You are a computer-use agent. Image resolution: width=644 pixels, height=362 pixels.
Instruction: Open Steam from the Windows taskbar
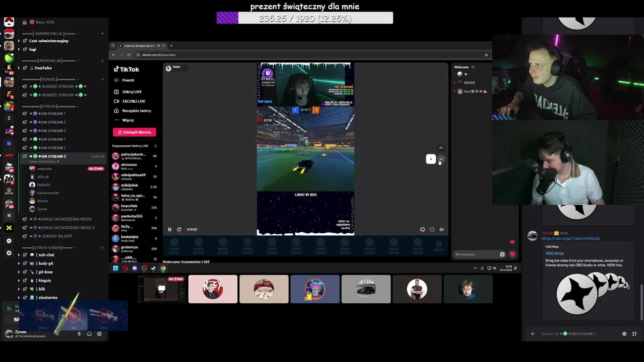pyautogui.click(x=153, y=268)
